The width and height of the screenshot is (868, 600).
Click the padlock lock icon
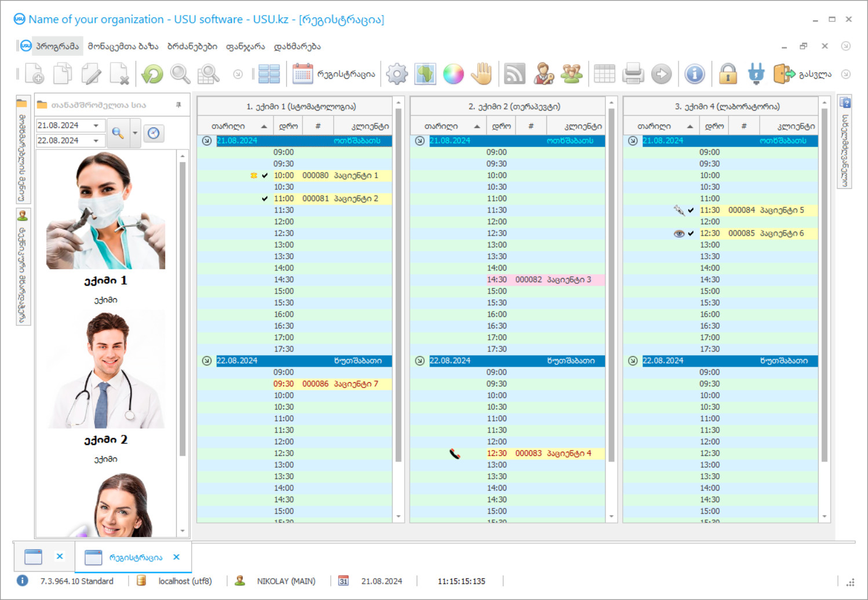728,74
